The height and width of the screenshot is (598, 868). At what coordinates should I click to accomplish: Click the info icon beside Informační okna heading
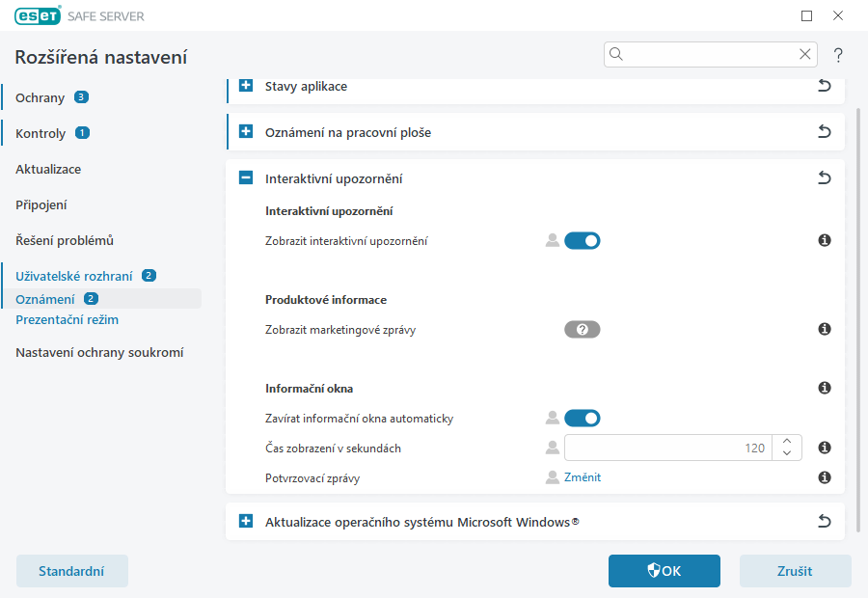tap(825, 388)
